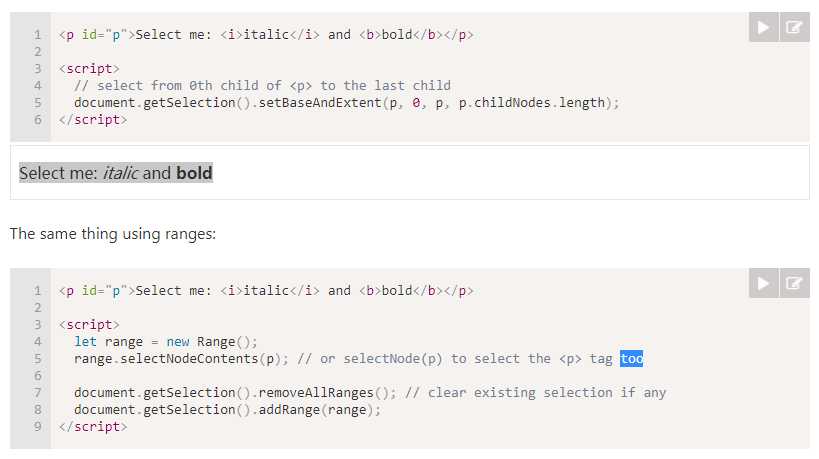Open second Range example in sandbox editor
This screenshot has height=459, width=819.
[794, 283]
